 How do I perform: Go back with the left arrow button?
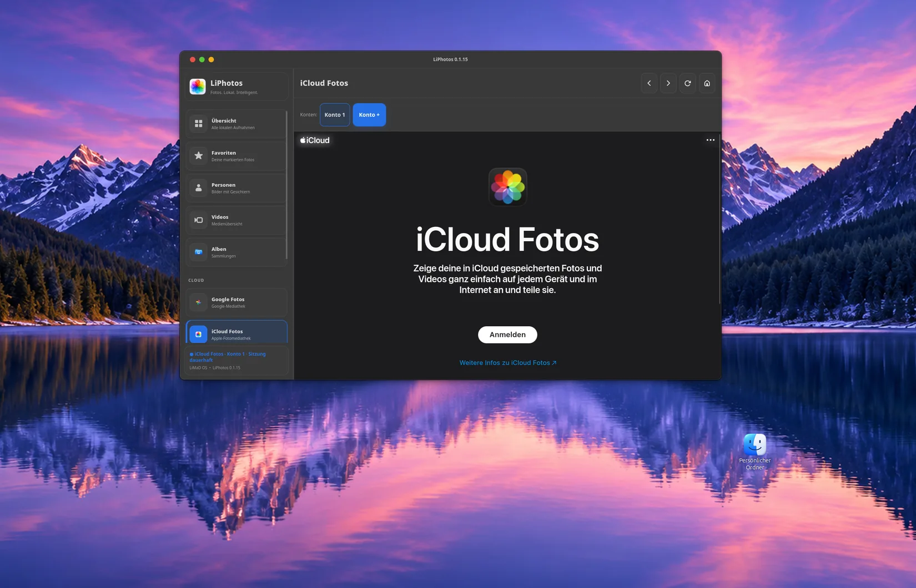pyautogui.click(x=649, y=83)
